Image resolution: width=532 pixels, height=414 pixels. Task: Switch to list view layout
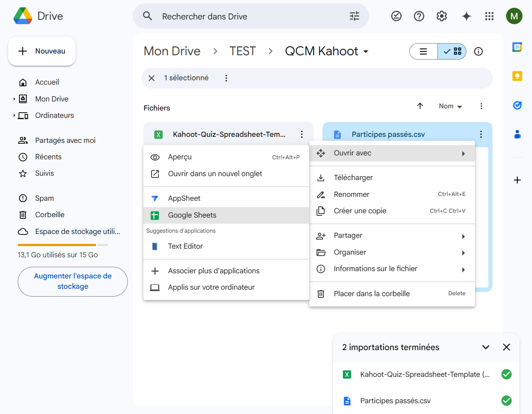[424, 51]
